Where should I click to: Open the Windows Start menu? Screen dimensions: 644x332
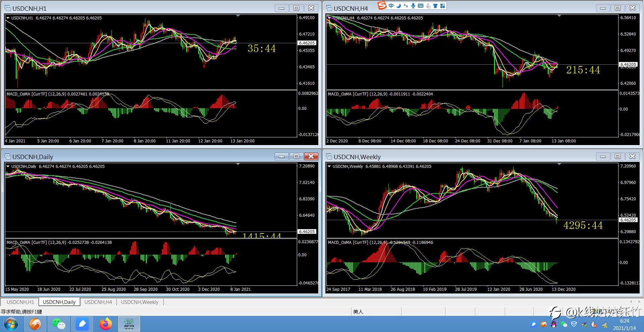tap(11, 324)
